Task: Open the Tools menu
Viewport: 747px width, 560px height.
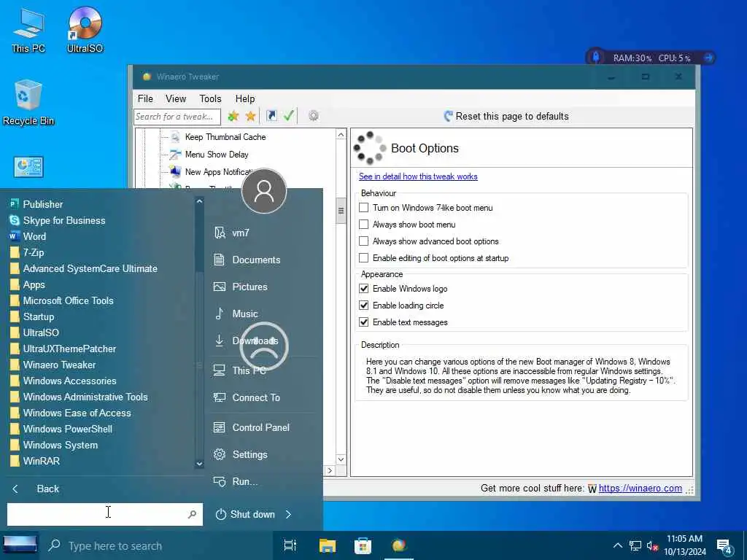Action: (210, 98)
